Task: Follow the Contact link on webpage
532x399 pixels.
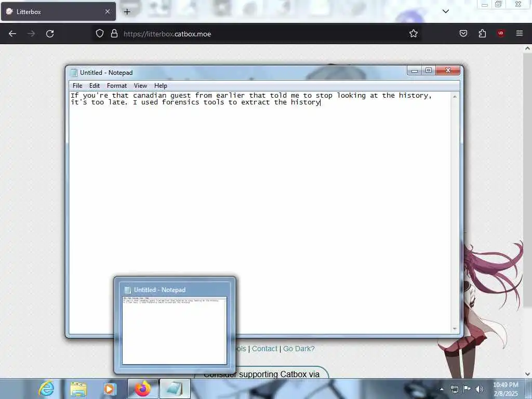Action: click(x=264, y=349)
